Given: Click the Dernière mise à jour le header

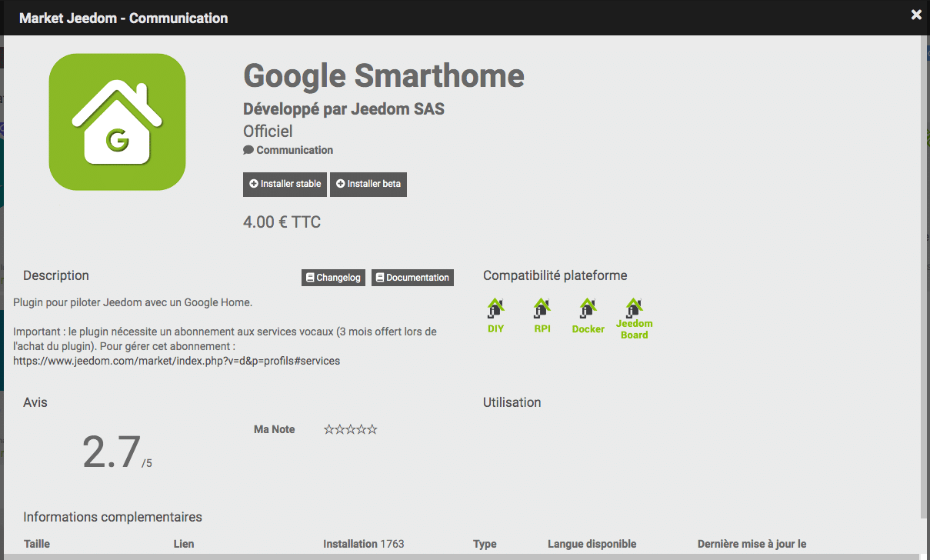Looking at the screenshot, I should point(752,544).
